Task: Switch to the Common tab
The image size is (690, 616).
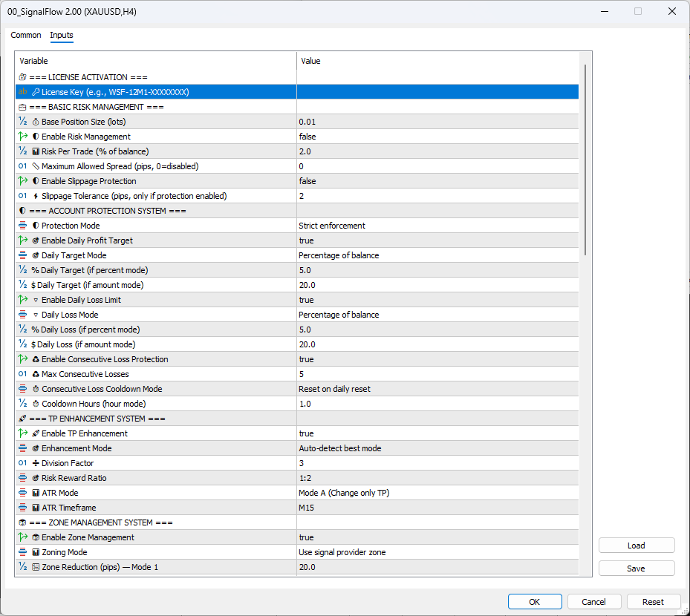Action: click(x=25, y=35)
